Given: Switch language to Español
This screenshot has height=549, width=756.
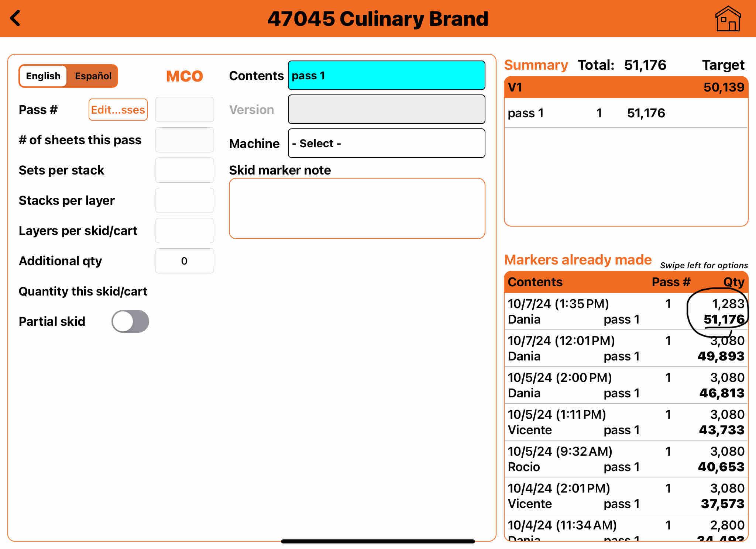Looking at the screenshot, I should pyautogui.click(x=93, y=76).
